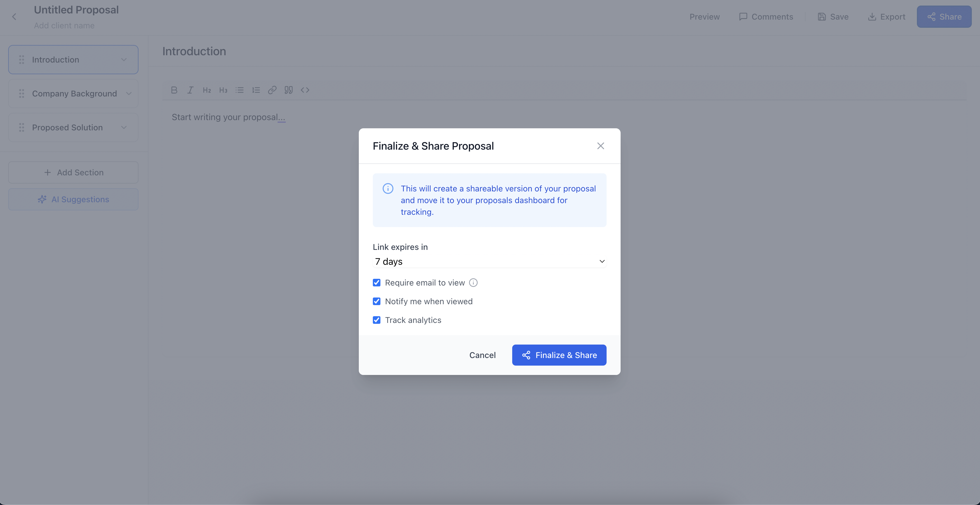This screenshot has height=505, width=980.
Task: Click the Italic formatting icon
Action: 190,90
